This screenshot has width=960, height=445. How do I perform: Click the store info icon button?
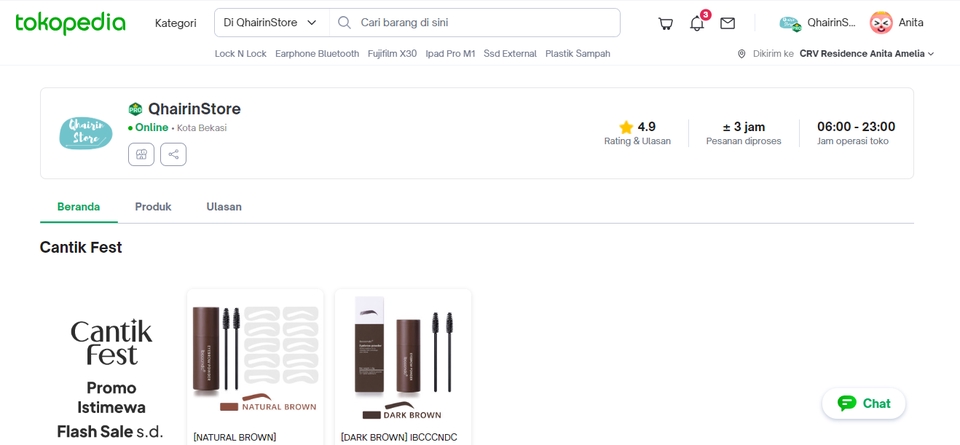pos(141,154)
